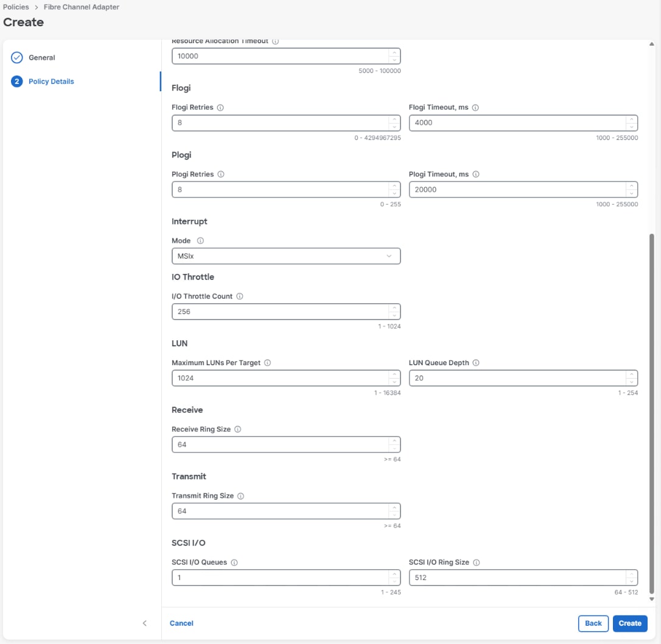Focus the LUN Queue Depth field

(523, 378)
